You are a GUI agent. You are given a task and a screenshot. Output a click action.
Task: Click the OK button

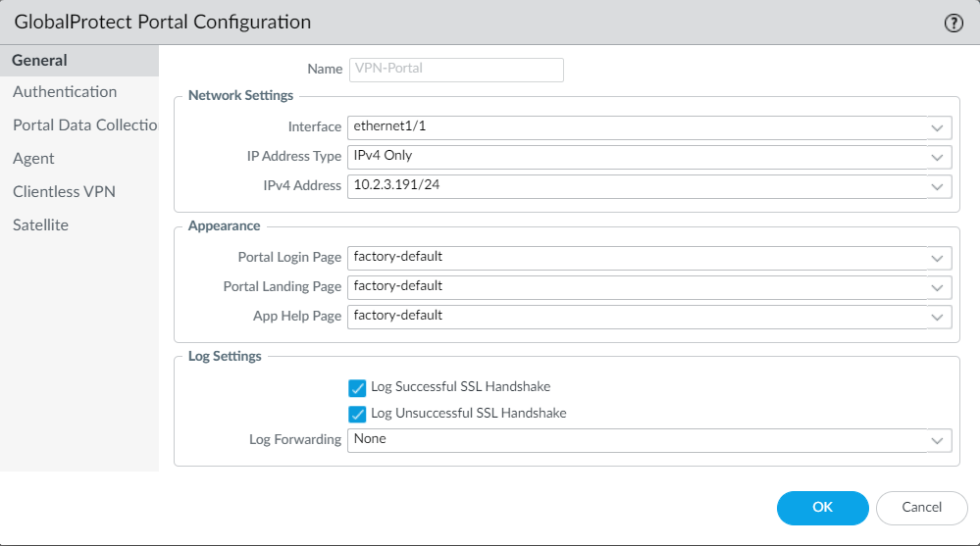[x=822, y=507]
